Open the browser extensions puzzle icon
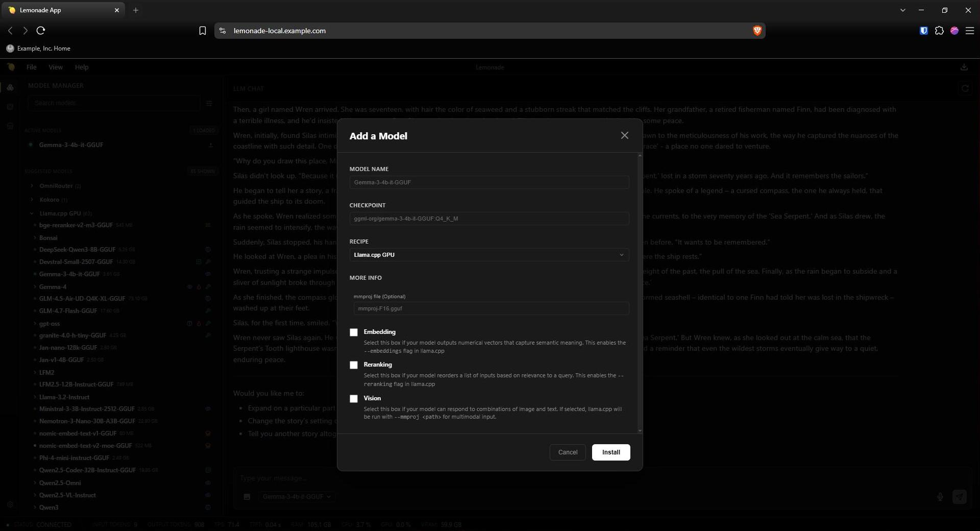The width and height of the screenshot is (980, 531). 939,31
